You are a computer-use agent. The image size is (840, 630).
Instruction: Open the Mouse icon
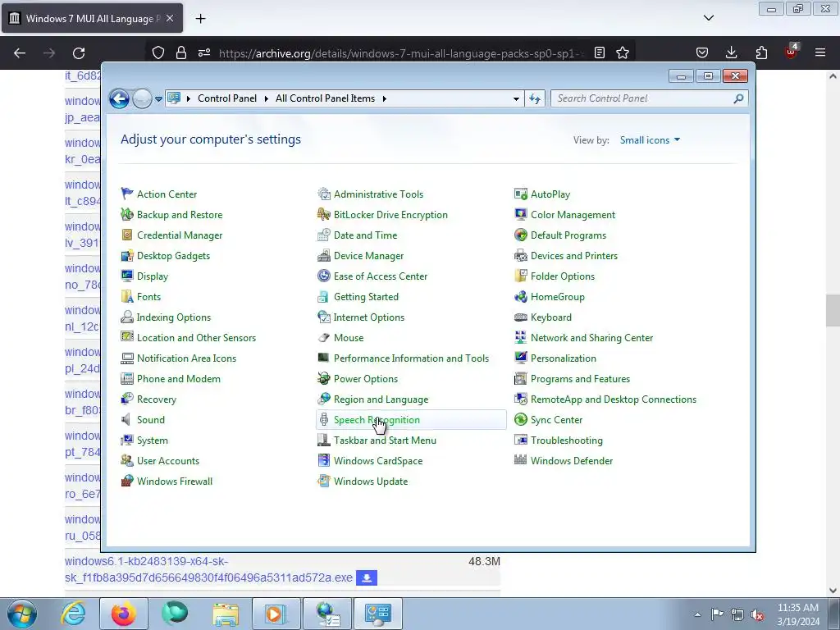(x=323, y=337)
